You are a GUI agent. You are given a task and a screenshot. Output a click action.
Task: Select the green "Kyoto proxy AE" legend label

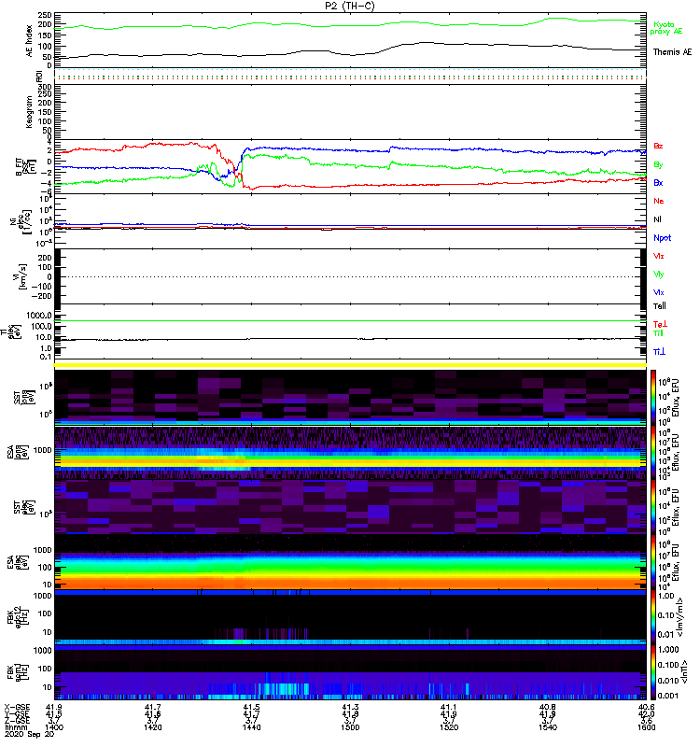666,28
